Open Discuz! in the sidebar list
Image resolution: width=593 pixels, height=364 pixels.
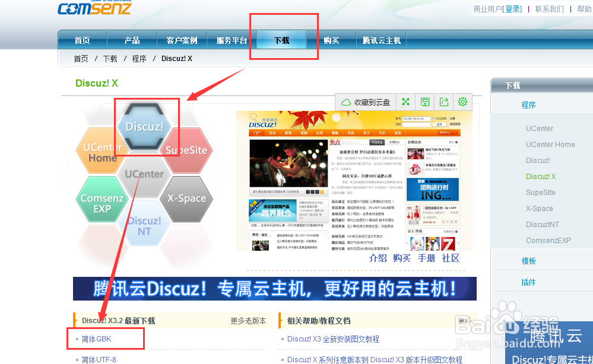coord(537,161)
